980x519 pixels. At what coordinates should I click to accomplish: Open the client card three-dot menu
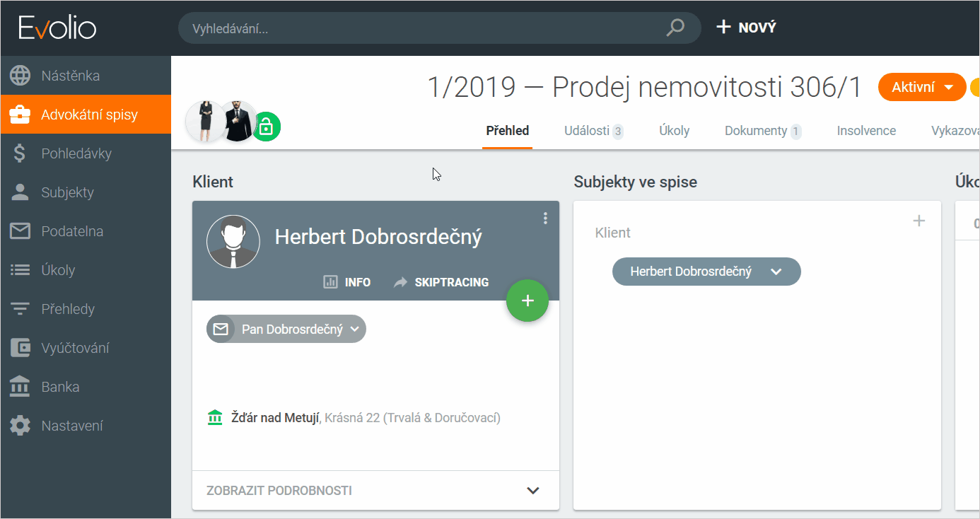point(545,218)
